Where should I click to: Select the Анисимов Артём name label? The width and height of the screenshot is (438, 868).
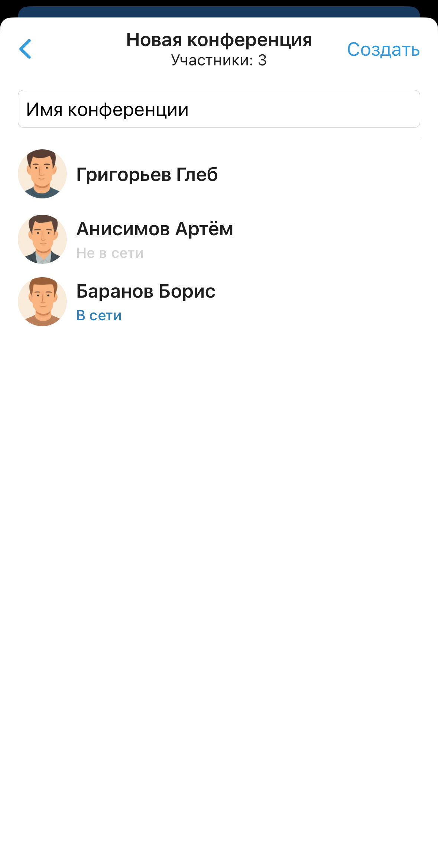[x=155, y=229]
